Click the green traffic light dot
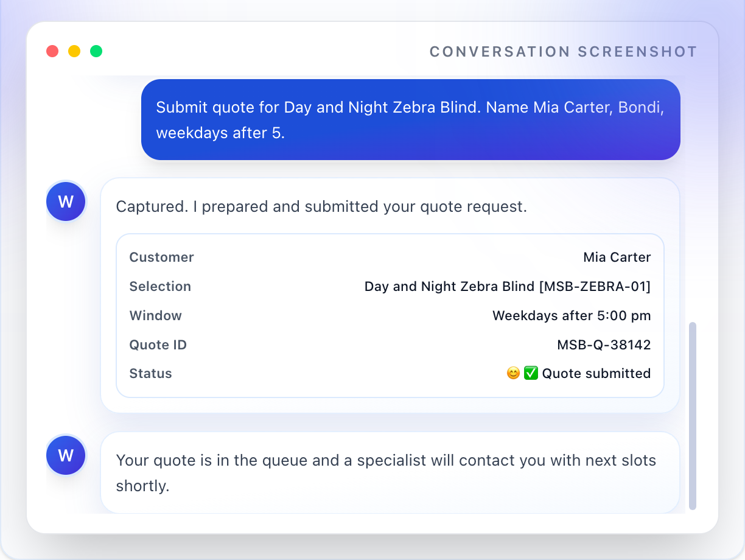The image size is (745, 560). (x=96, y=51)
